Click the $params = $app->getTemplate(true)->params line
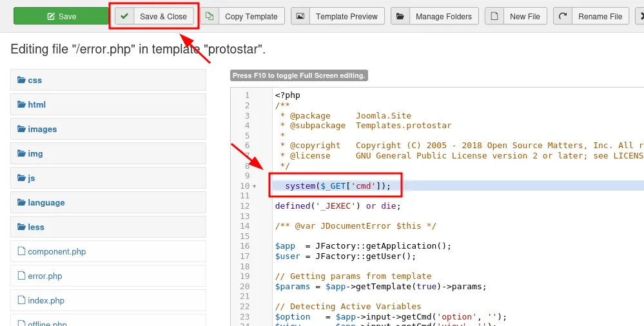This screenshot has height=326, width=644. pyautogui.click(x=381, y=287)
